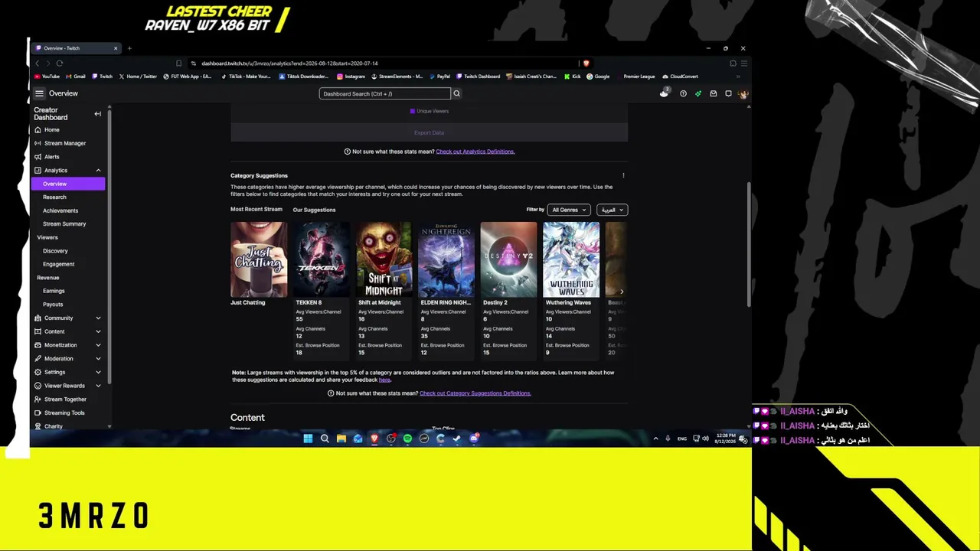Open the StreamElements bookmark
Viewport: 980px width, 551px height.
pyautogui.click(x=397, y=77)
